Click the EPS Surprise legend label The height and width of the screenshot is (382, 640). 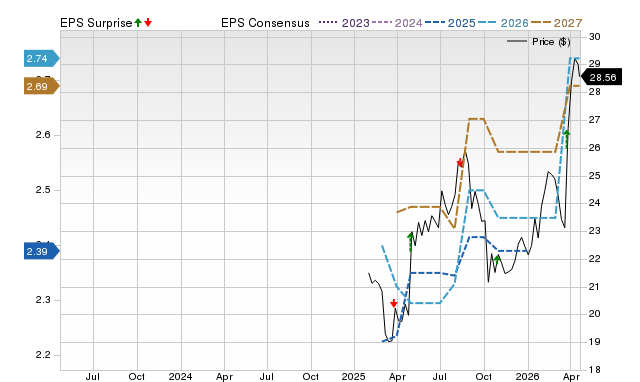[96, 23]
